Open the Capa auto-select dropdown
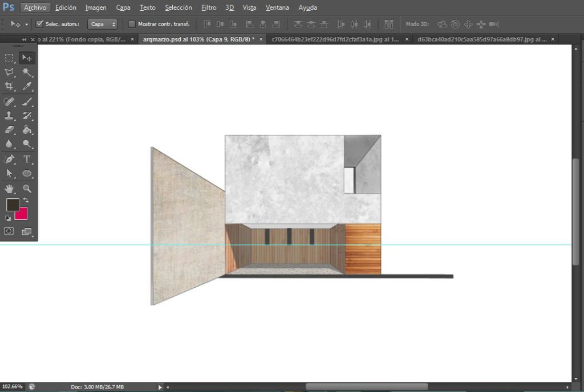This screenshot has width=584, height=392. pyautogui.click(x=103, y=24)
